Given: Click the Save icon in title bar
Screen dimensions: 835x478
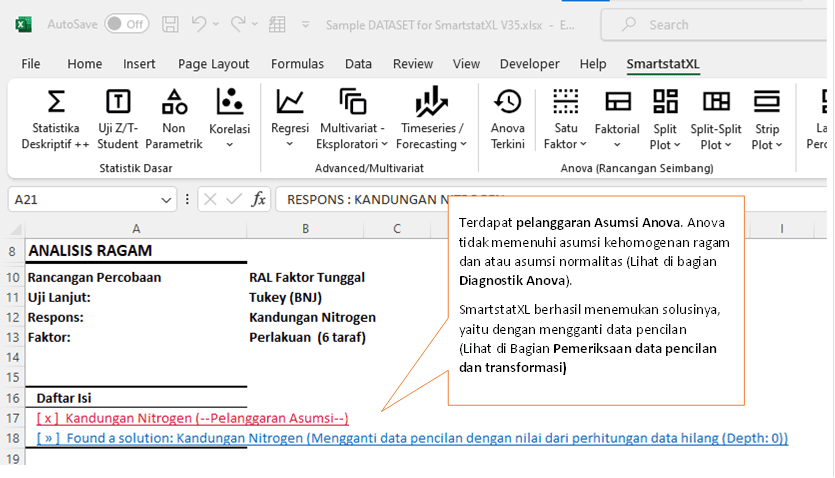Looking at the screenshot, I should (x=170, y=23).
